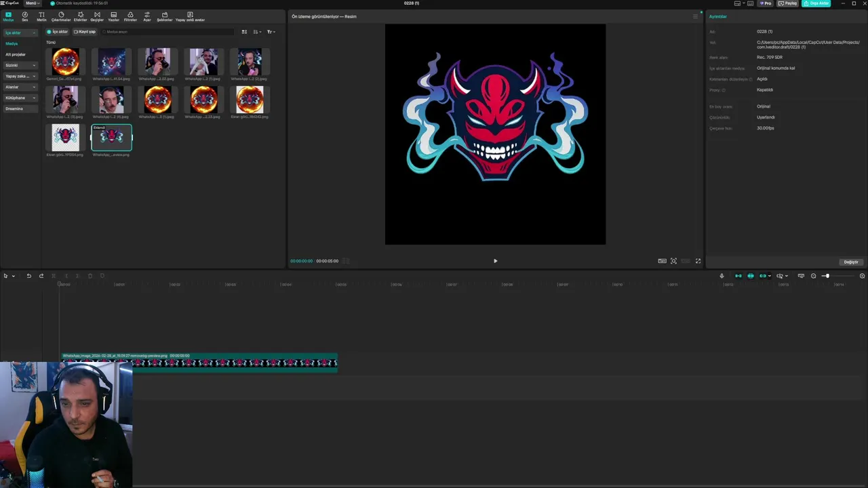Screen dimensions: 868x488
Task: Undo the last action
Action: [28, 276]
